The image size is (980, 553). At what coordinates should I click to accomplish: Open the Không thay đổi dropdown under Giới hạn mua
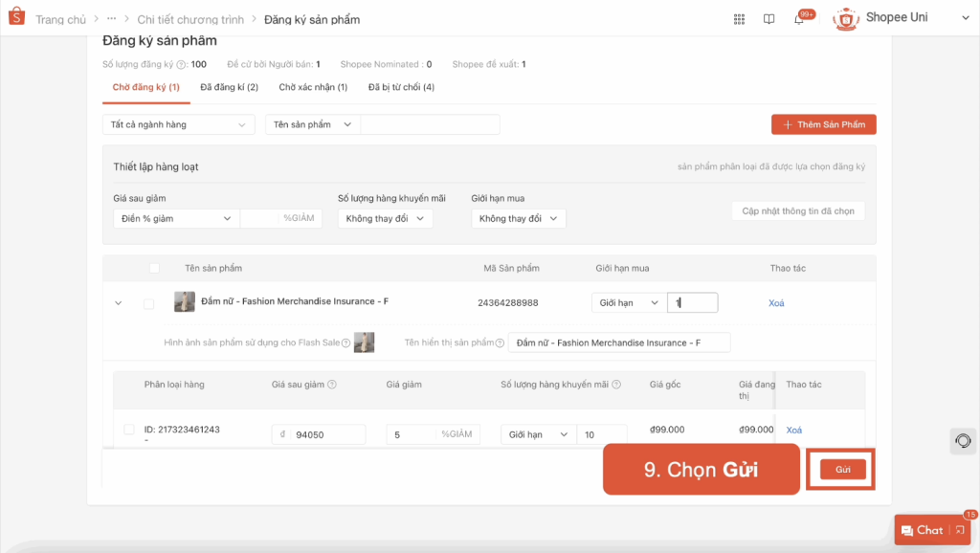(518, 218)
